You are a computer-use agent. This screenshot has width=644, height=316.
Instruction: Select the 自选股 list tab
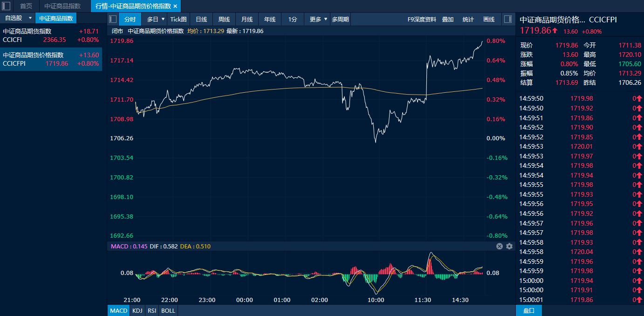click(x=14, y=18)
